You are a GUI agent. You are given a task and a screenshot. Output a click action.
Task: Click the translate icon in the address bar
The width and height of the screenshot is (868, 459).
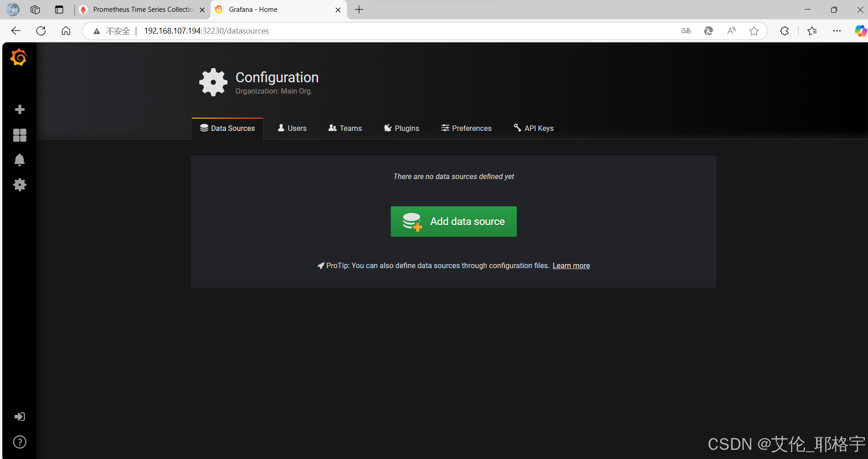686,31
